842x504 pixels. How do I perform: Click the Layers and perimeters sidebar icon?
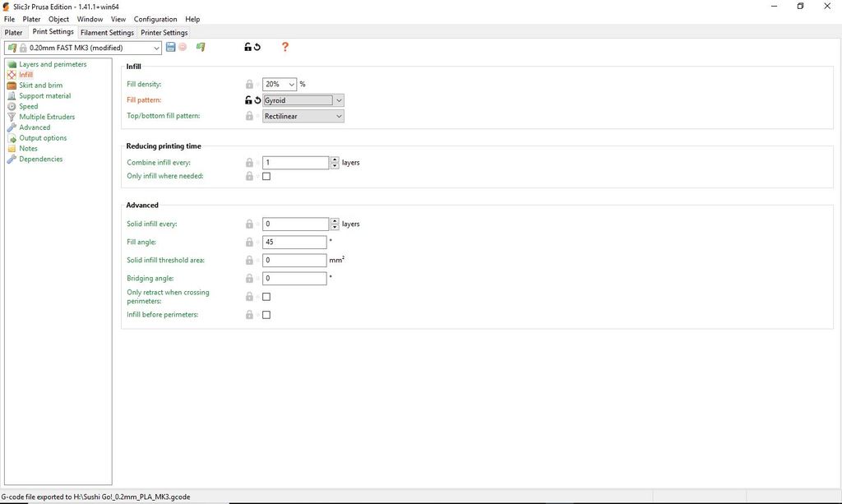point(12,64)
